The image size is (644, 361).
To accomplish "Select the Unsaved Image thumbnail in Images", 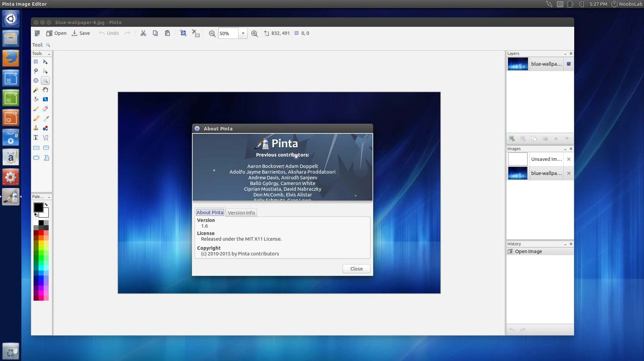I will pyautogui.click(x=518, y=159).
